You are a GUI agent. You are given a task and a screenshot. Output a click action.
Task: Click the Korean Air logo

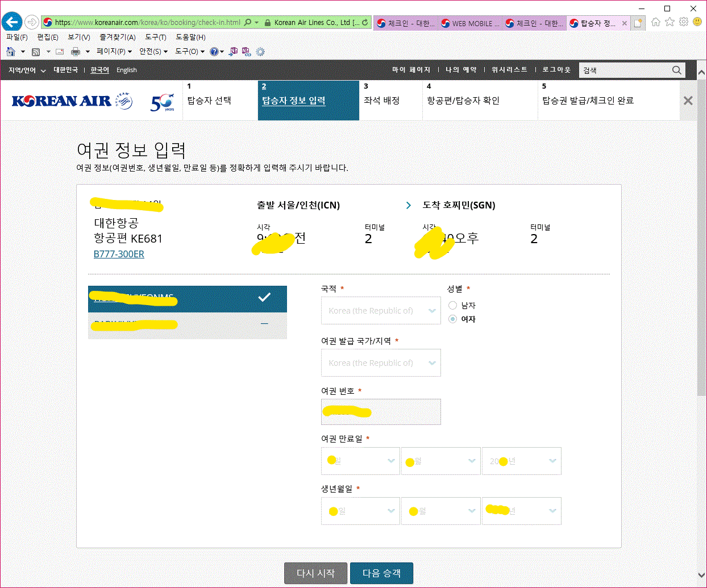(72, 101)
